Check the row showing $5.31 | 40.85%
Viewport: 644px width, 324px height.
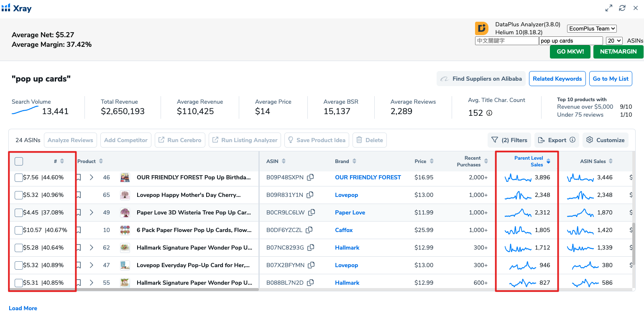[x=19, y=283]
